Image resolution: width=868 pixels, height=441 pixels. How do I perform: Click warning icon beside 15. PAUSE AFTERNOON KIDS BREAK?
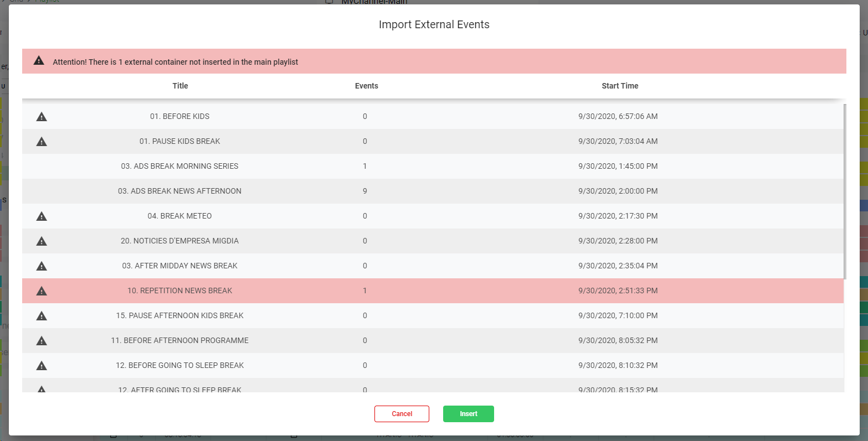pyautogui.click(x=42, y=316)
